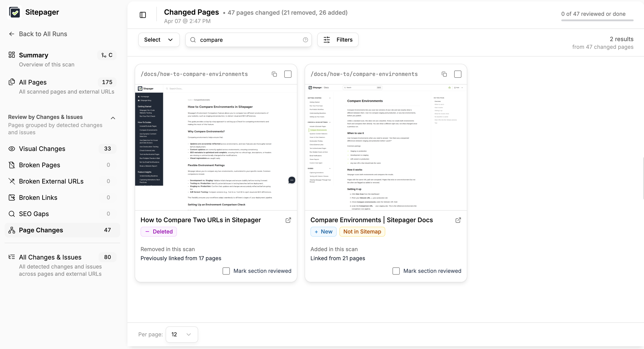
Task: Check Mark section reviewed for the deleted page
Action: coord(226,271)
